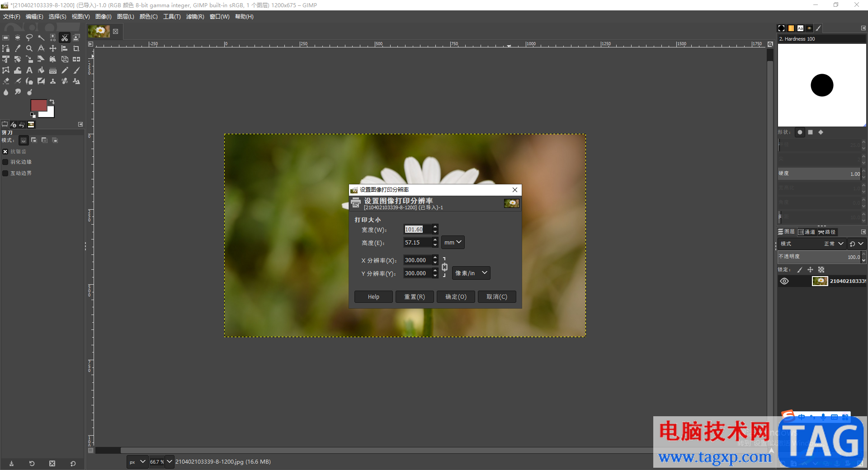Open the layer 模式 blend mode dropdown
Viewport: 868px width, 470px height.
click(812, 244)
